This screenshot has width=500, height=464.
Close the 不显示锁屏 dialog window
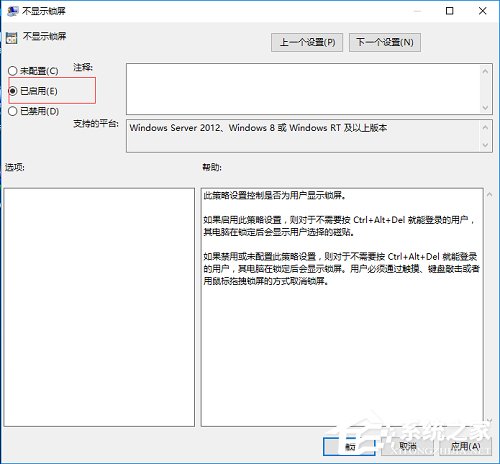tap(482, 11)
